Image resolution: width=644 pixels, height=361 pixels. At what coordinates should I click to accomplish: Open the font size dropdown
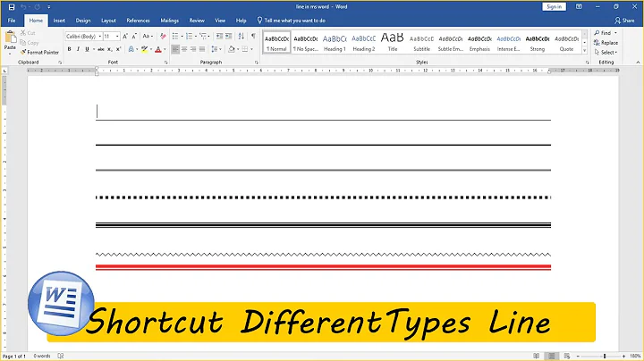[117, 37]
